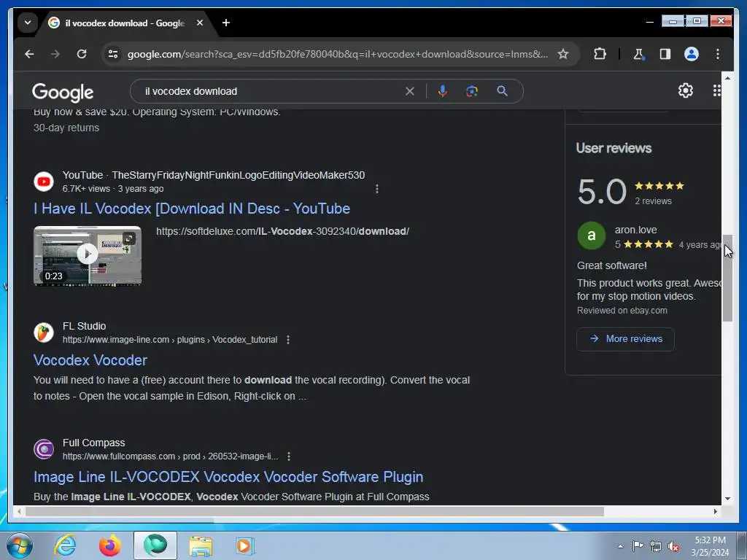The width and height of the screenshot is (747, 560).
Task: Reload the Google search page
Action: click(x=82, y=54)
